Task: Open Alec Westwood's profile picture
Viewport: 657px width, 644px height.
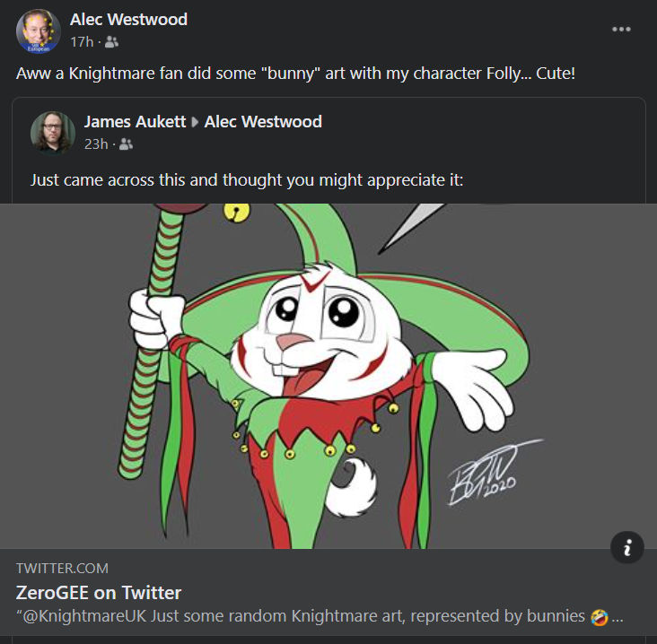Action: (x=39, y=30)
